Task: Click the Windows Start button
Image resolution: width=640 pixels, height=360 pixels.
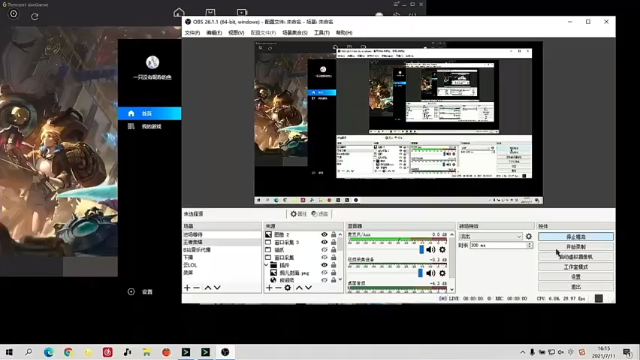Action: tap(9, 352)
